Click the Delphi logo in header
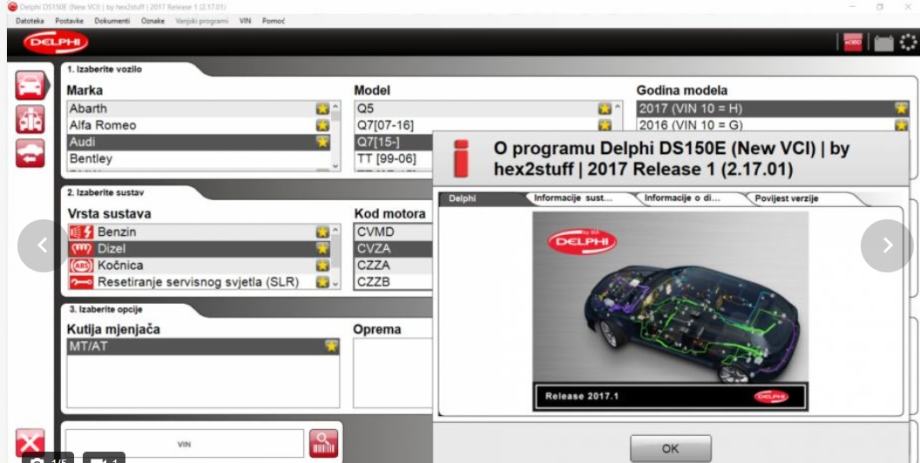The width and height of the screenshot is (920, 463). point(56,42)
